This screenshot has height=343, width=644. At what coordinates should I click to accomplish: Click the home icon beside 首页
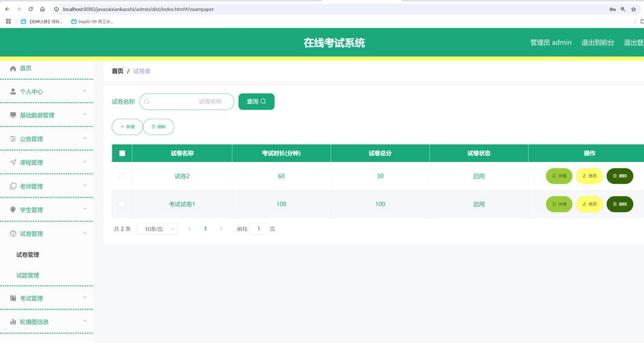click(x=13, y=69)
